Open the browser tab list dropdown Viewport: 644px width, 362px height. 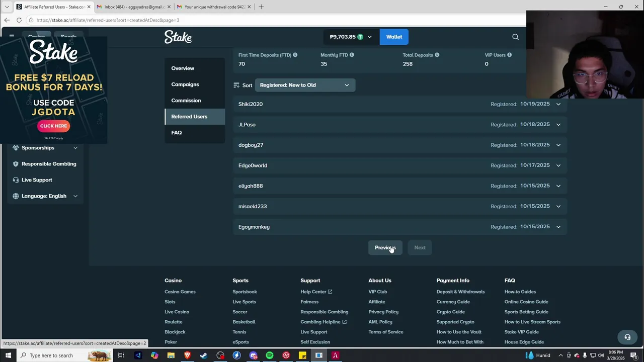(x=7, y=7)
